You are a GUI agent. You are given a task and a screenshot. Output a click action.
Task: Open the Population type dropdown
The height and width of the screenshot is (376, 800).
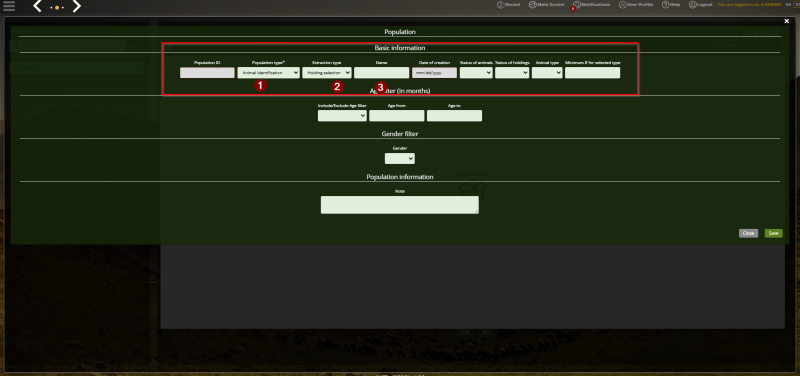(x=268, y=73)
